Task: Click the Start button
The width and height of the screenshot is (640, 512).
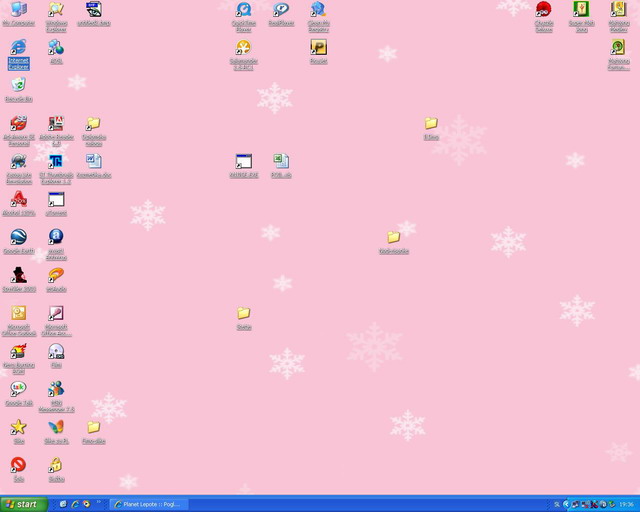Action: (x=22, y=504)
